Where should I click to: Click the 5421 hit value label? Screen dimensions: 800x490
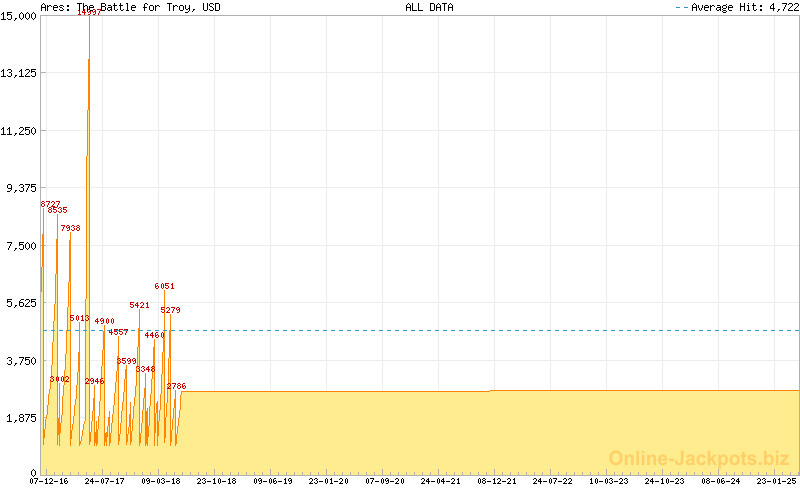[x=140, y=305]
